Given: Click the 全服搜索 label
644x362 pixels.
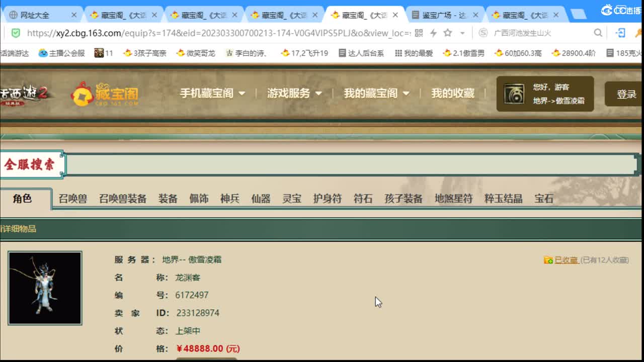Looking at the screenshot, I should tap(29, 164).
